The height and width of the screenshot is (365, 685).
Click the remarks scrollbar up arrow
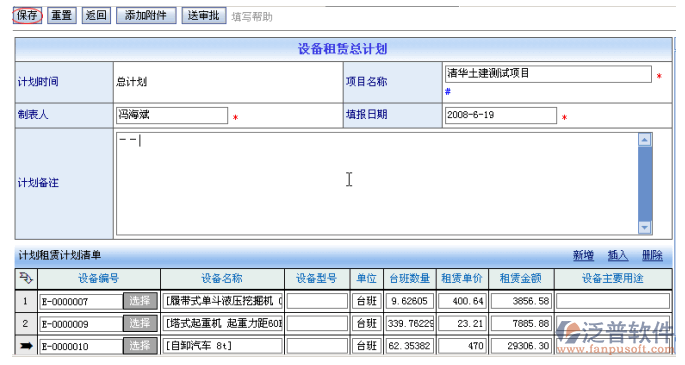[x=645, y=140]
